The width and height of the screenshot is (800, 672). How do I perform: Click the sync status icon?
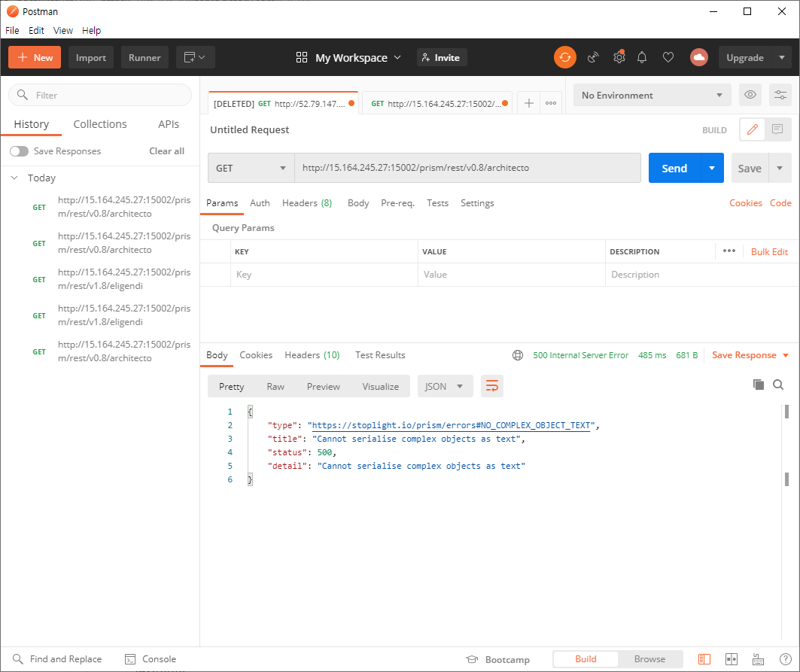(564, 57)
